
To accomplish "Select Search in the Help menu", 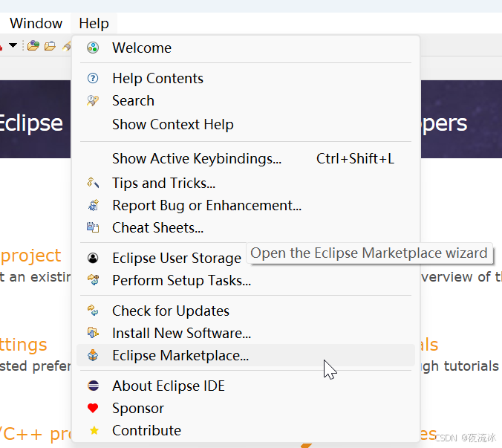I will [246, 101].
